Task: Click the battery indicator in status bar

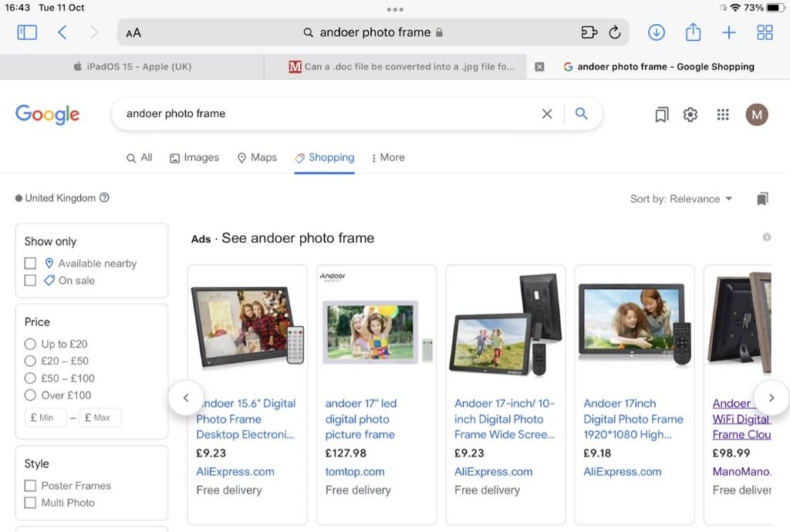Action: click(x=775, y=8)
